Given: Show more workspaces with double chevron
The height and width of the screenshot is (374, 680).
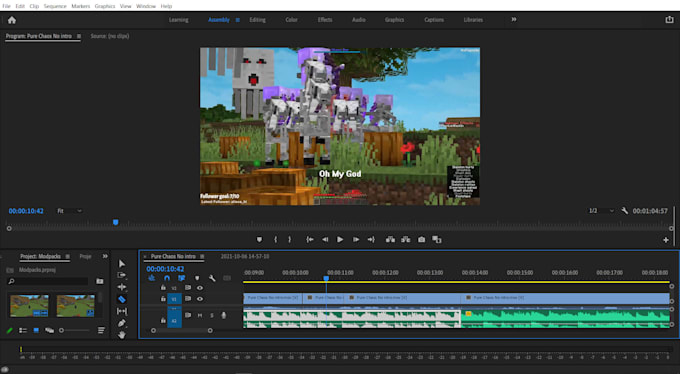Looking at the screenshot, I should 514,20.
